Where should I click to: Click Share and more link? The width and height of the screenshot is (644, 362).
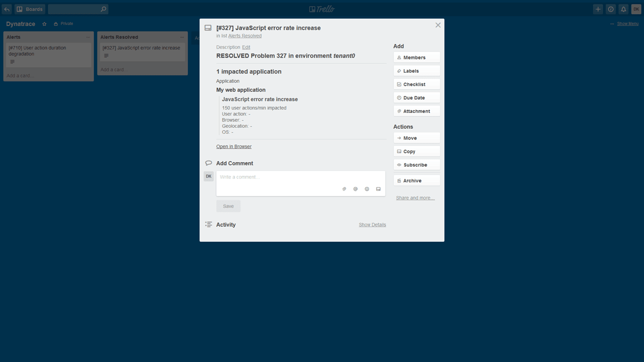[415, 198]
